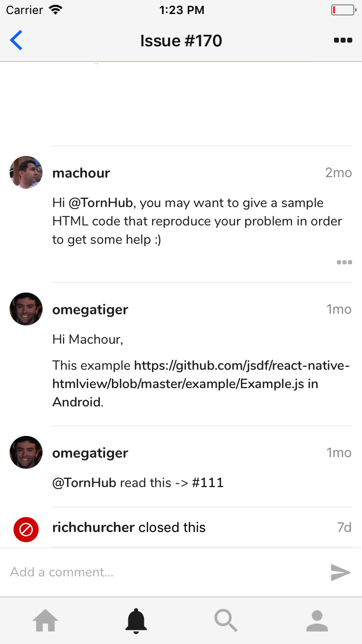Tap the richchurcher username

tap(93, 527)
